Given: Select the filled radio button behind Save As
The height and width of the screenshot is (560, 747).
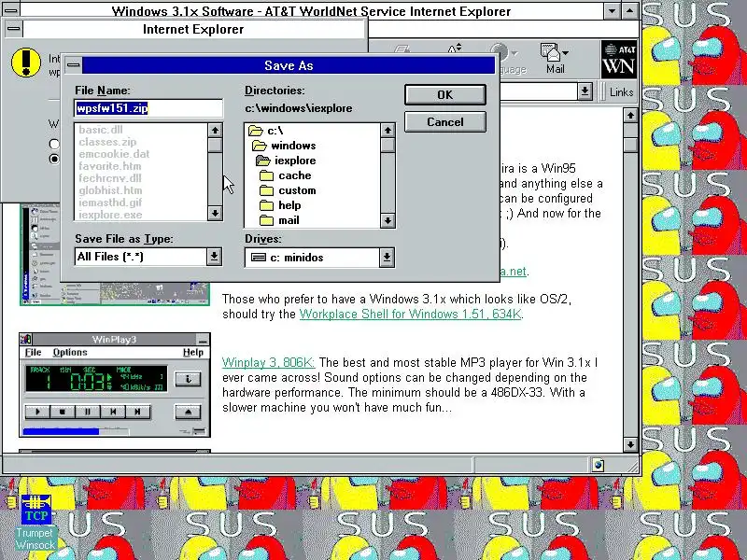Looking at the screenshot, I should (54, 159).
